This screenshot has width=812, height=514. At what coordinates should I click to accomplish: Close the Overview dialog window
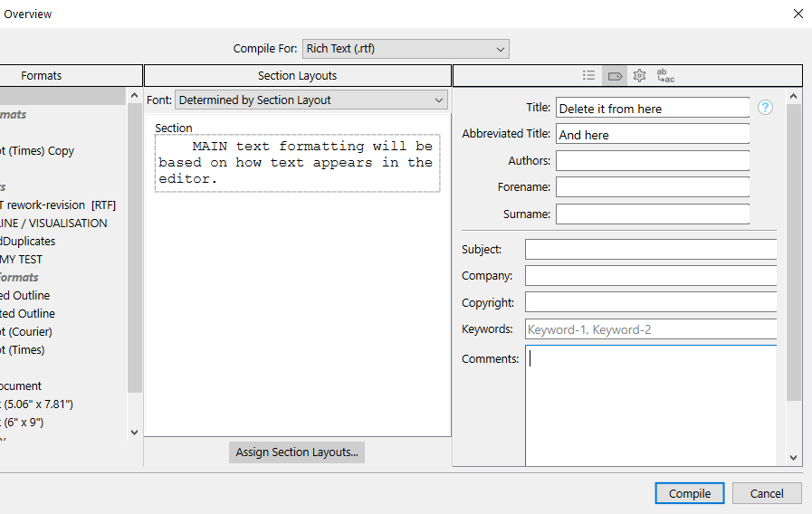click(x=798, y=14)
